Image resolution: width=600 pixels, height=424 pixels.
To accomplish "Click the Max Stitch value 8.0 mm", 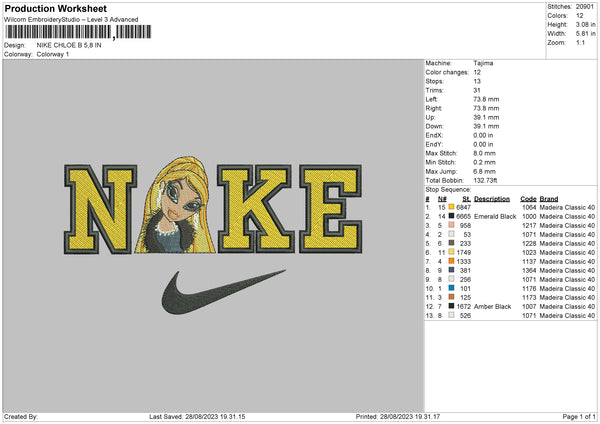I will click(484, 153).
